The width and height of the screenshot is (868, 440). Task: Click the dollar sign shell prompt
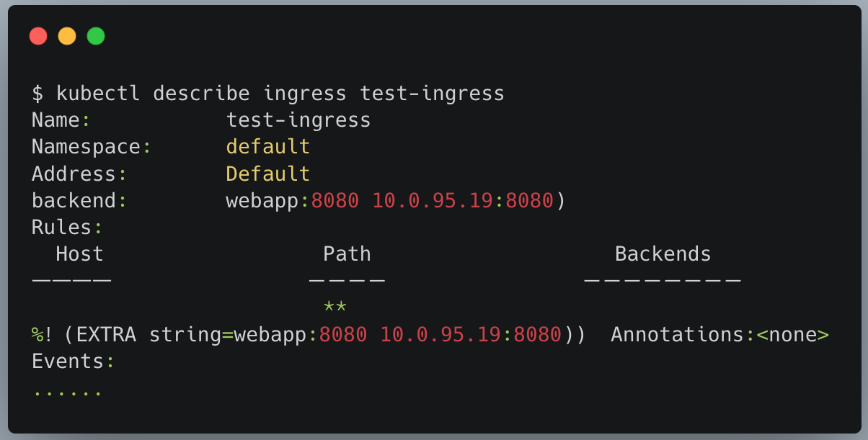click(37, 94)
